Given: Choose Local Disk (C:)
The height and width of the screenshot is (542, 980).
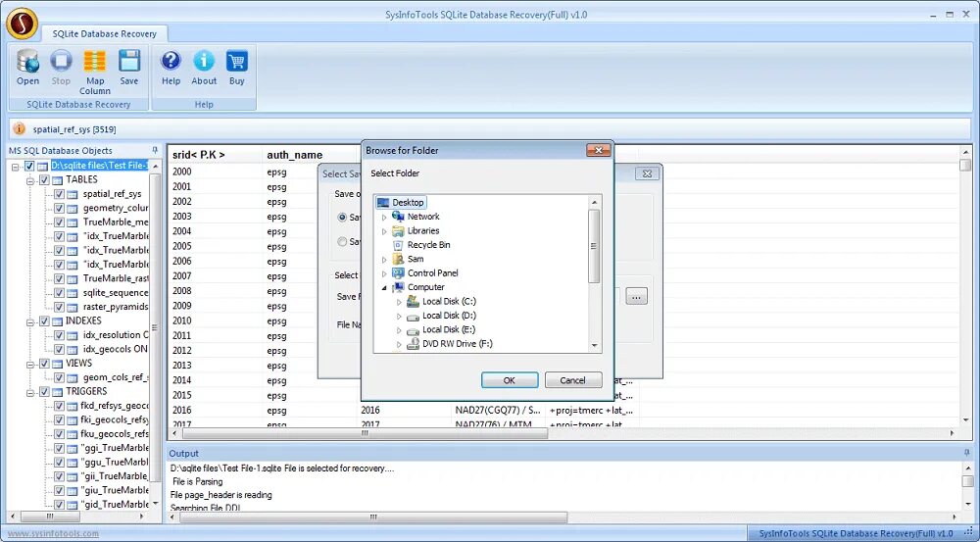Looking at the screenshot, I should [449, 301].
